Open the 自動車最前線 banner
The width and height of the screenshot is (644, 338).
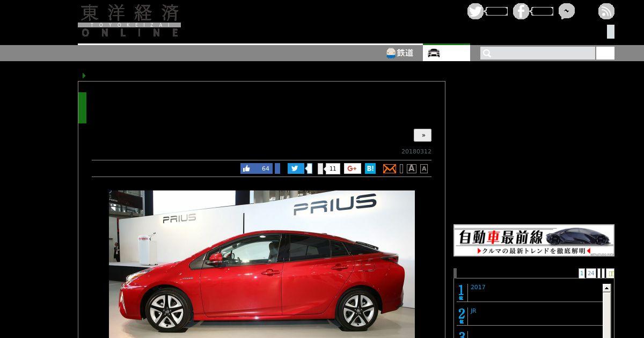pyautogui.click(x=533, y=240)
